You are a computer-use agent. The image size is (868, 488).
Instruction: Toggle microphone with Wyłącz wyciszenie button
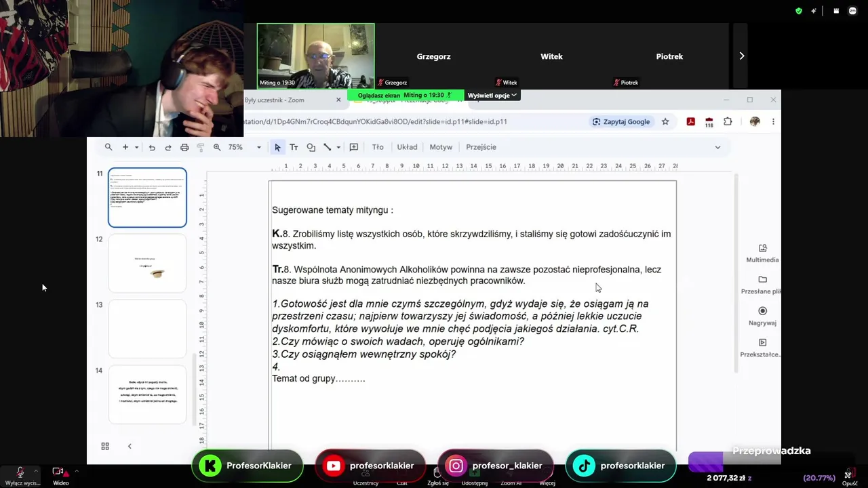(x=21, y=476)
